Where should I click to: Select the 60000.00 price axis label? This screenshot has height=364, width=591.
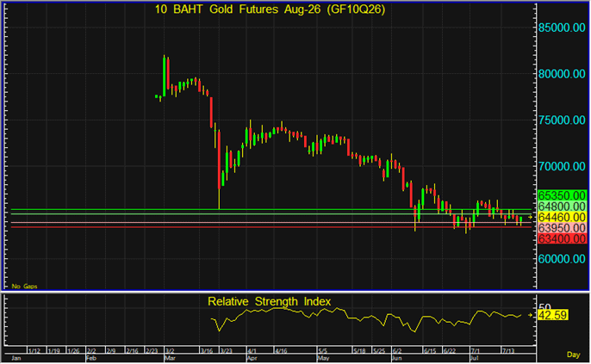coord(562,259)
